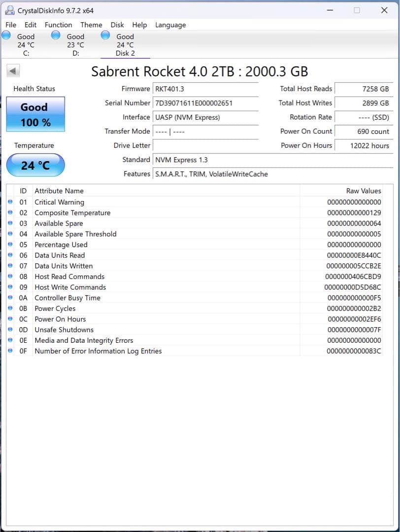
Task: Open the Help menu
Action: point(139,25)
